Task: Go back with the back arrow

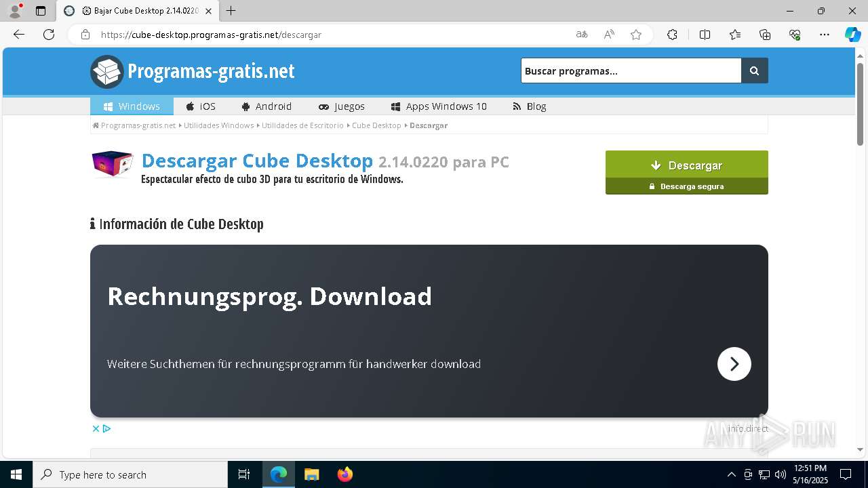Action: click(19, 35)
